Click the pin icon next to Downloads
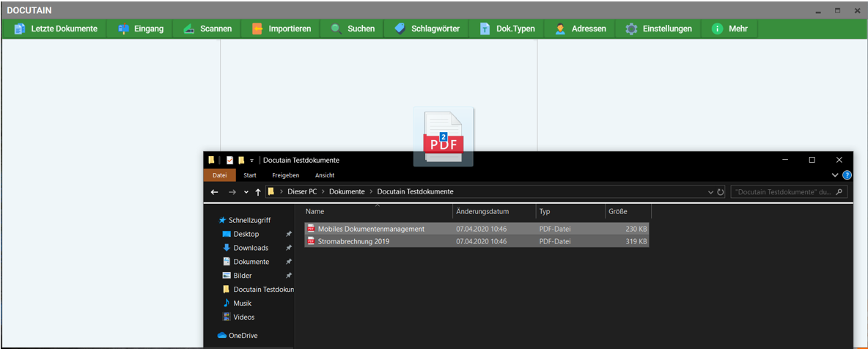Viewport: 868px width, 349px height. [x=288, y=248]
